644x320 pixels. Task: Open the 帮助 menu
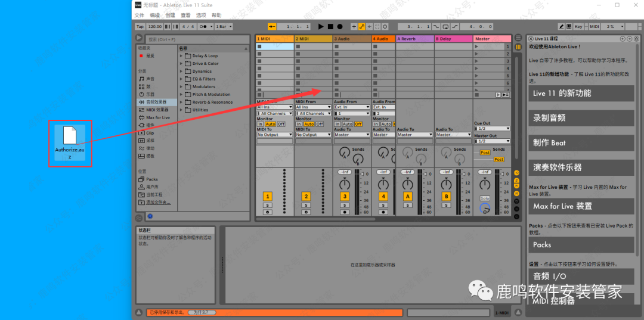216,15
